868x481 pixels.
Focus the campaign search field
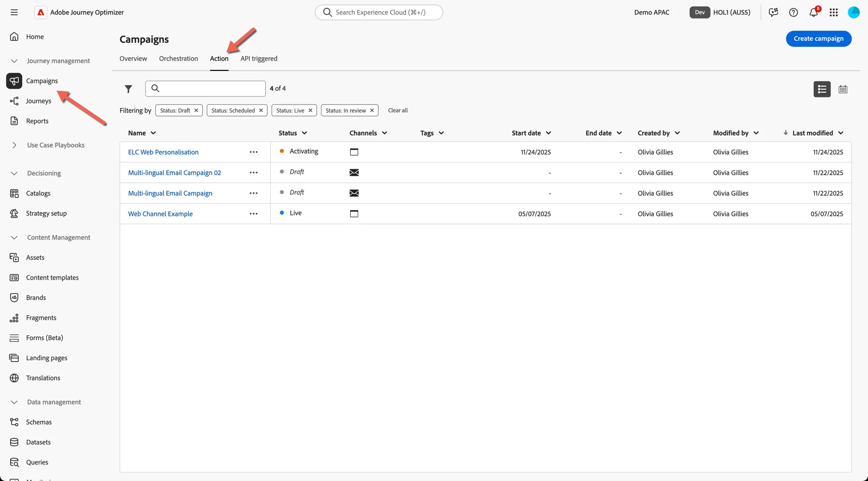(205, 88)
